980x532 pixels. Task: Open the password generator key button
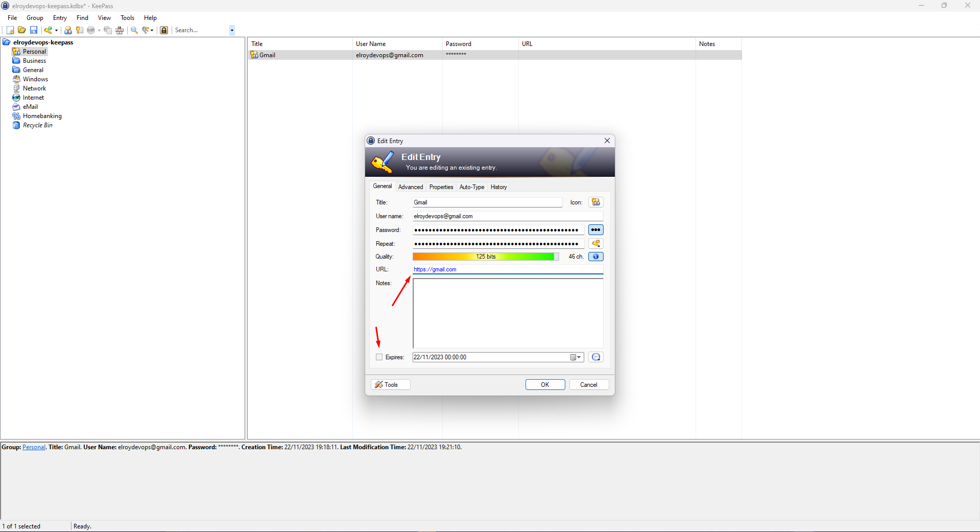pos(595,244)
